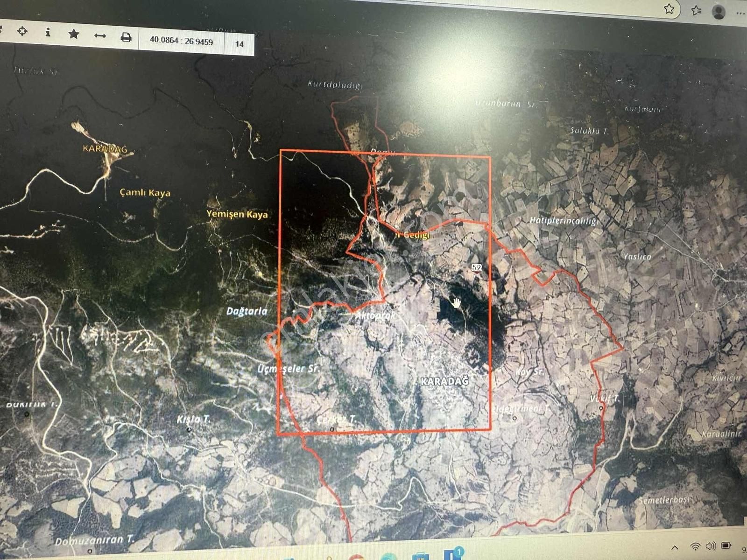Screen dimensions: 747x560
Task: Click the black star bookmark in map toolbar
Action: tap(73, 34)
